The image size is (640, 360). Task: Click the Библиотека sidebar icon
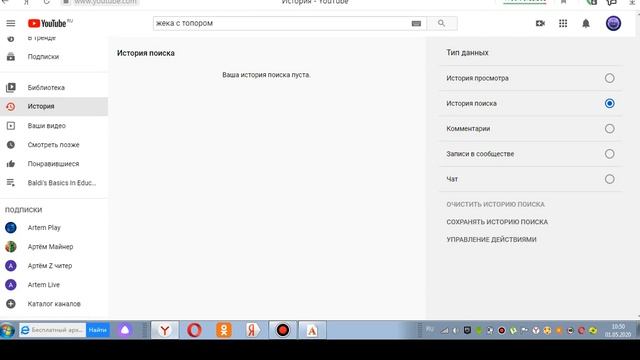[11, 87]
